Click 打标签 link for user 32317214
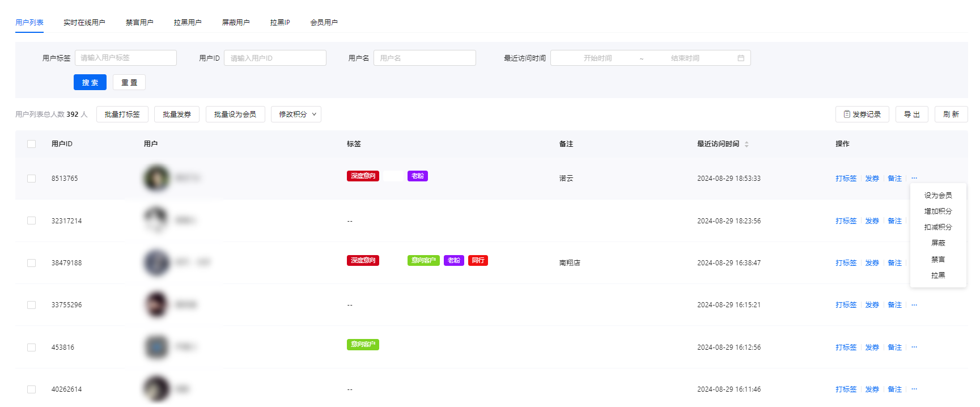This screenshot has height=407, width=980. tap(846, 221)
